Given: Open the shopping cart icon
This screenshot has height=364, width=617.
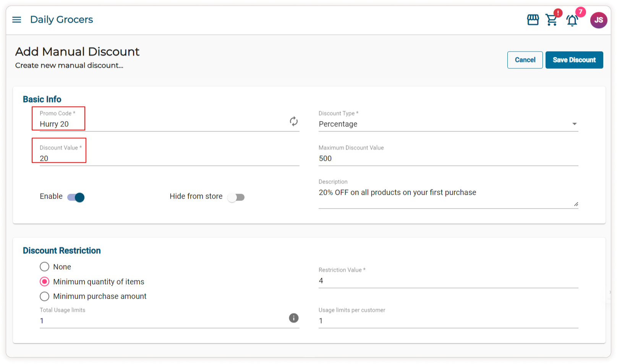Looking at the screenshot, I should (x=551, y=20).
